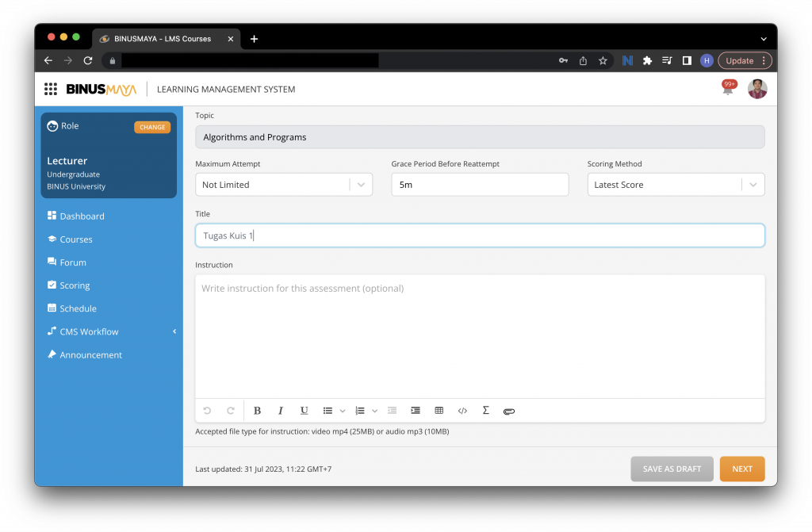Increase indent in the editor

(416, 411)
